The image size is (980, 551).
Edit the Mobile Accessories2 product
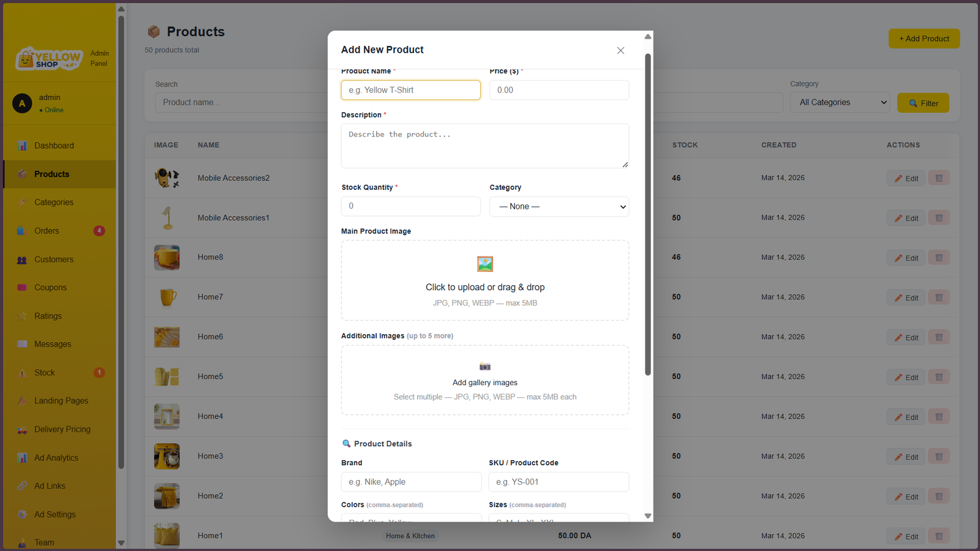tap(905, 178)
